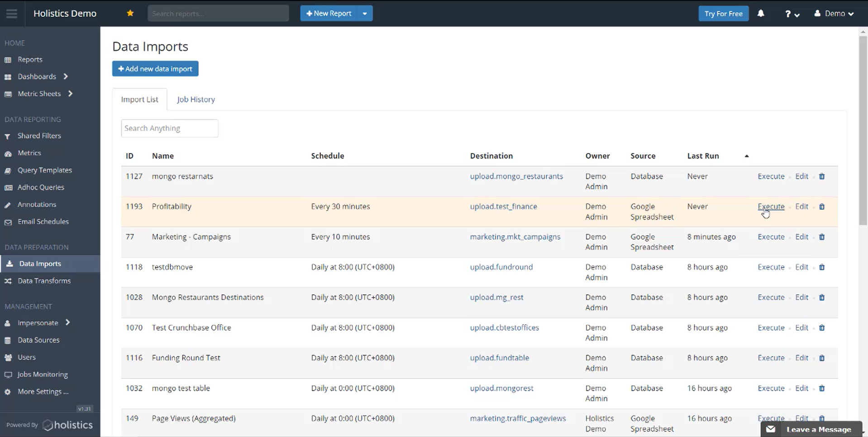
Task: Open upload.test_finance destination link
Action: click(x=503, y=206)
